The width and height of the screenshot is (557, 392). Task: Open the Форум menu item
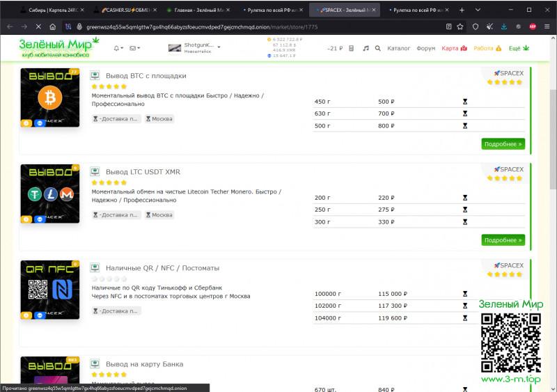[x=425, y=49]
